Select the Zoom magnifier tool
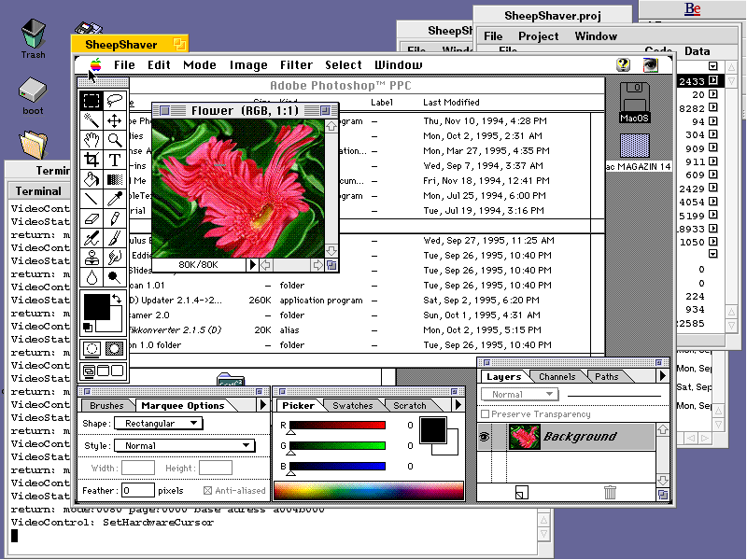The height and width of the screenshot is (560, 747). [115, 140]
